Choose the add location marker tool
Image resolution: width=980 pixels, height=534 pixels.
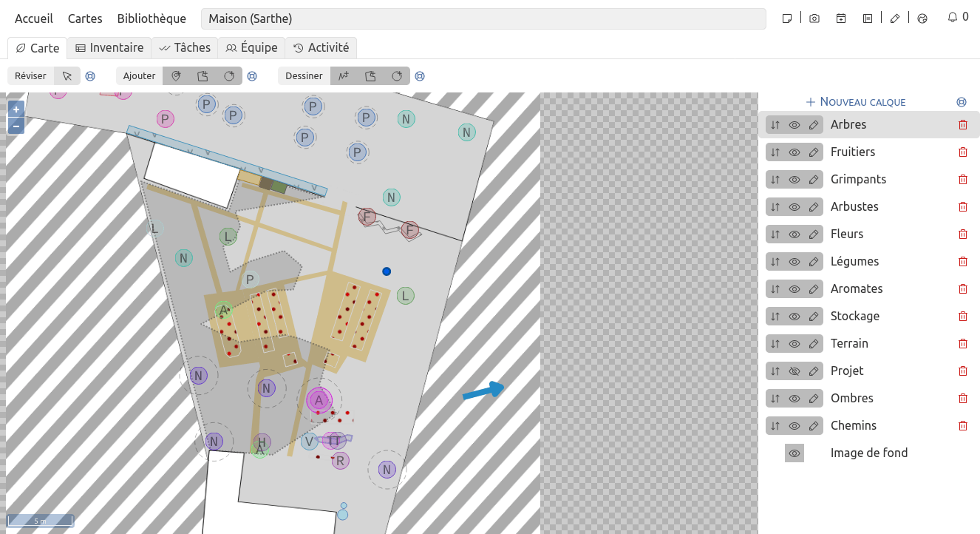click(176, 76)
